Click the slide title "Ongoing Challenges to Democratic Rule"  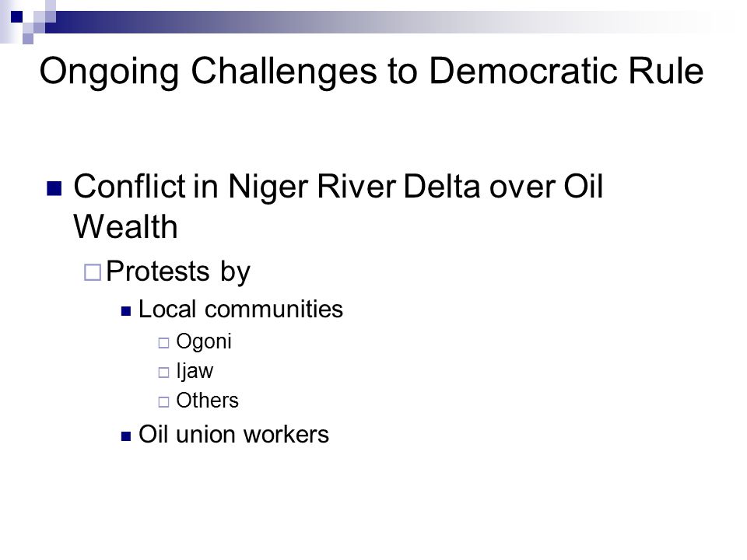pyautogui.click(x=371, y=72)
